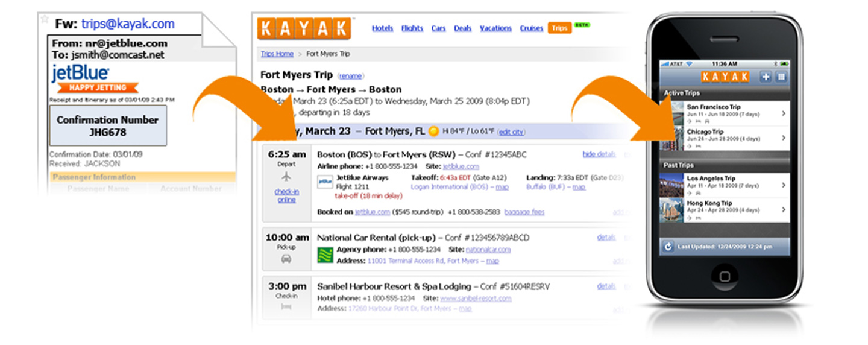Open the Vacations nav link
The width and height of the screenshot is (868, 345).
click(x=495, y=28)
